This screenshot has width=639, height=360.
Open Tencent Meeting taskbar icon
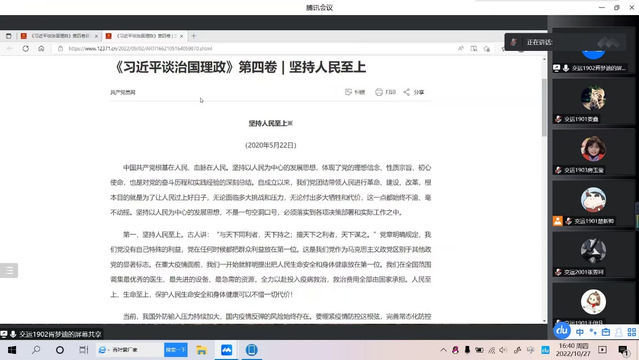227,350
